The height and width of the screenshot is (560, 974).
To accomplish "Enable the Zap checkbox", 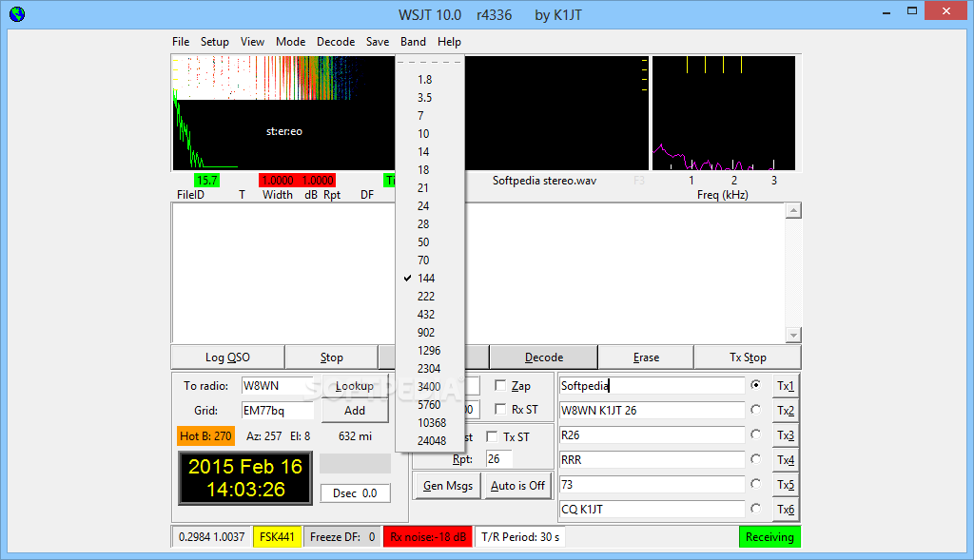I will coord(500,386).
